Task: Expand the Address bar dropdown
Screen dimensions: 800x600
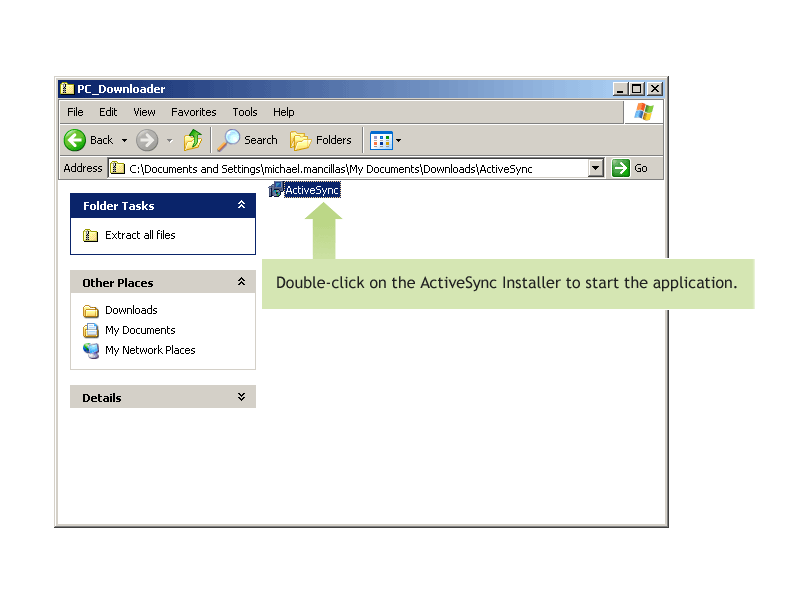Action: (x=595, y=168)
